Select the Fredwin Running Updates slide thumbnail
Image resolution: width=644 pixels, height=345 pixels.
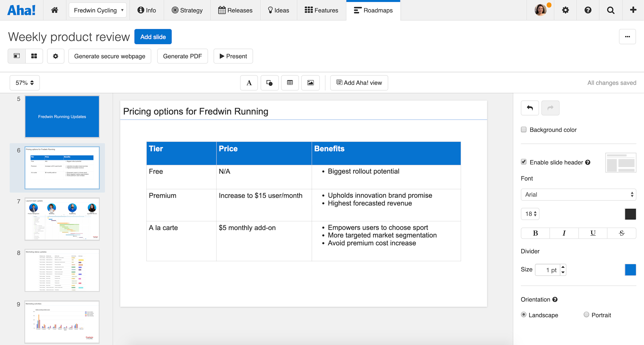62,117
